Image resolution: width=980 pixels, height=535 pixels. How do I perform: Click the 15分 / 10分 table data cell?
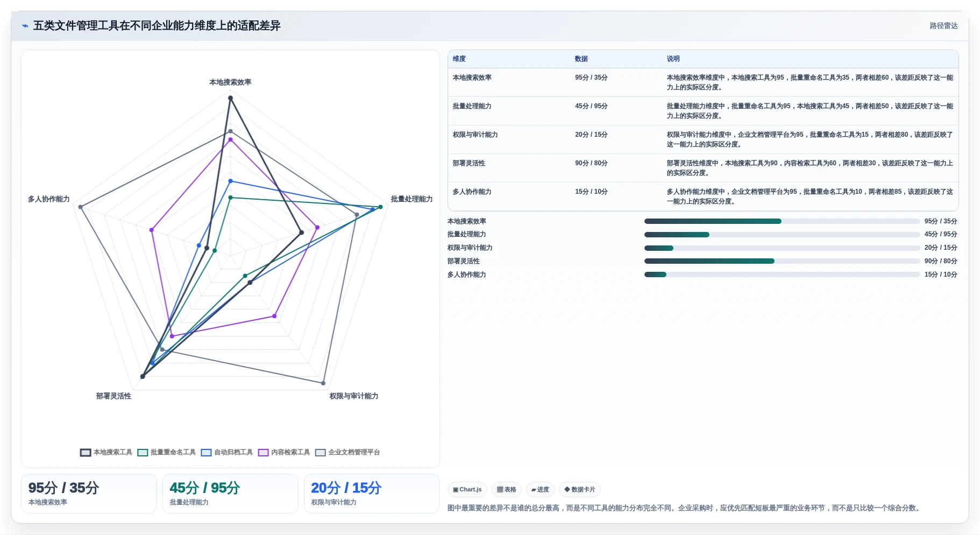(591, 192)
